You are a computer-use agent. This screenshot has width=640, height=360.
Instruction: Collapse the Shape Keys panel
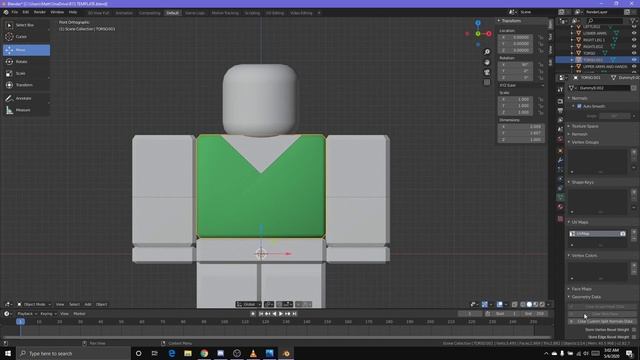tap(582, 182)
